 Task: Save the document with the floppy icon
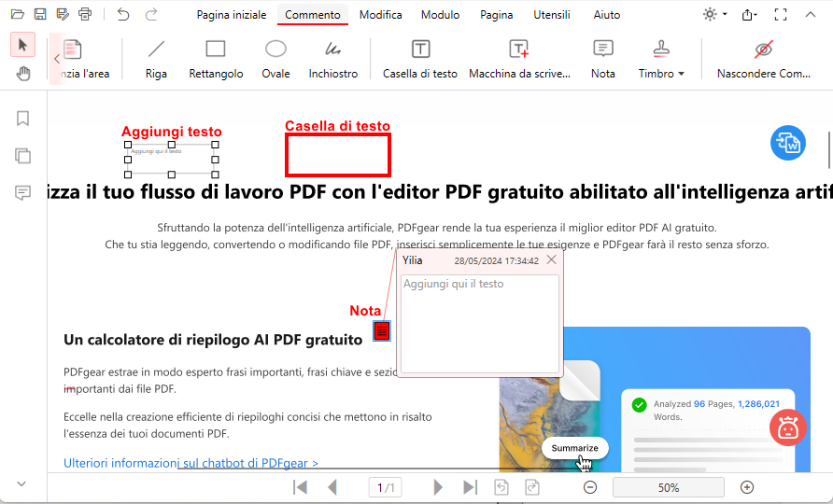click(40, 14)
